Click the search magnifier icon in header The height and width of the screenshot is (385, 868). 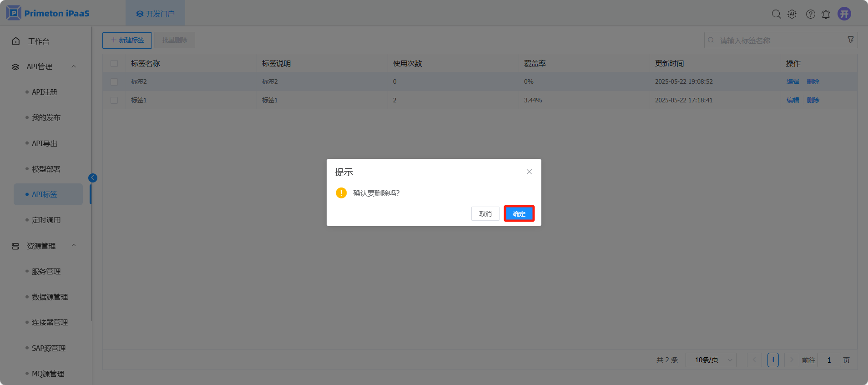click(x=776, y=14)
